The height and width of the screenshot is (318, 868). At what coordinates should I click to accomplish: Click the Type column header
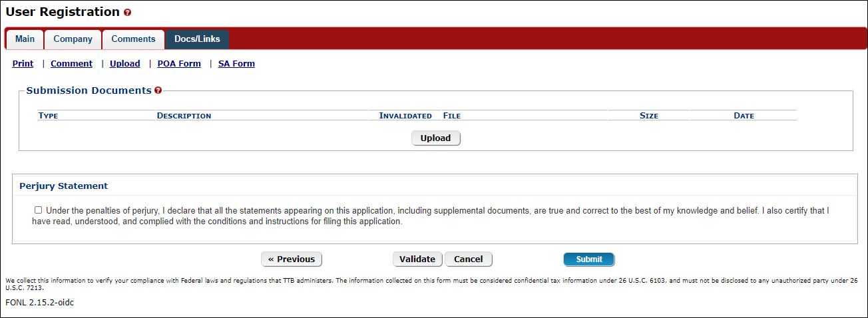coord(49,116)
